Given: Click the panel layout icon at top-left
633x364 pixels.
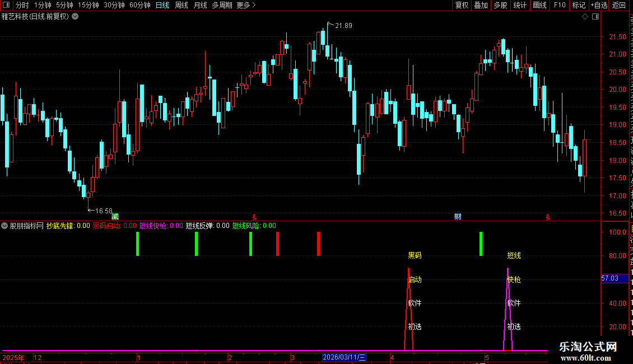Looking at the screenshot, I should [6, 5].
